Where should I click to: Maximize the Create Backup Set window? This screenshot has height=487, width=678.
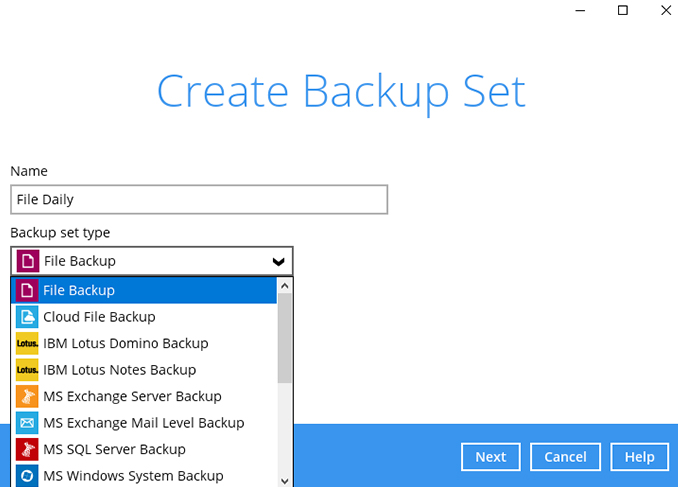coord(623,10)
